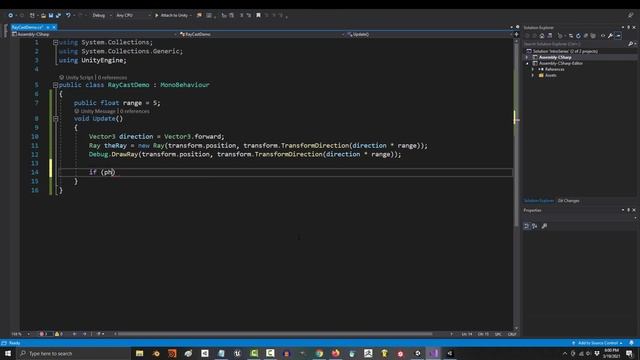Image resolution: width=640 pixels, height=360 pixels.
Task: Click the Save All icon
Action: click(58, 16)
